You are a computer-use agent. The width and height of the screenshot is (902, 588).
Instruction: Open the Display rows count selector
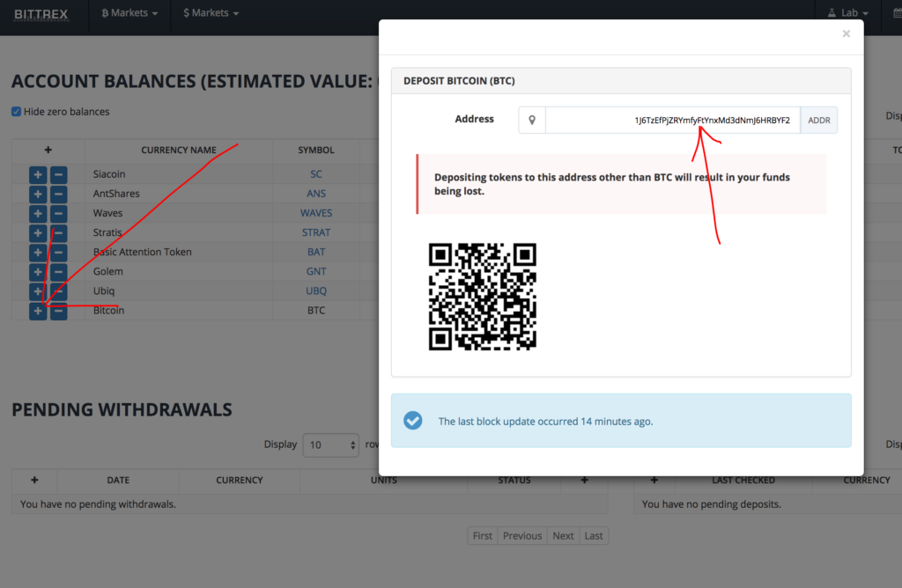click(x=331, y=445)
